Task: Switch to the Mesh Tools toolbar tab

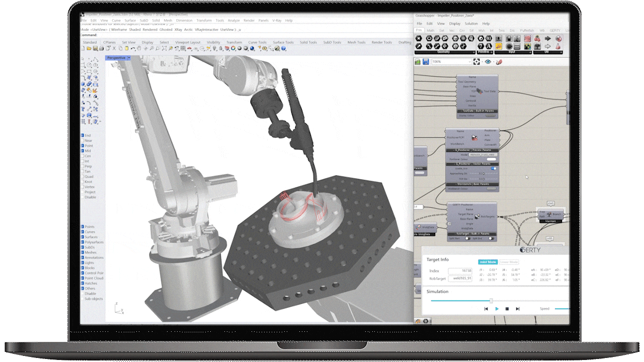Action: [x=356, y=42]
